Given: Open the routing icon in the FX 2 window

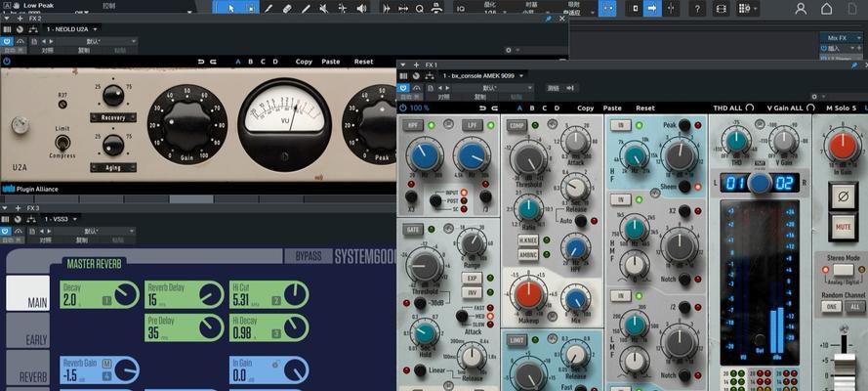Looking at the screenshot, I should click(x=33, y=29).
